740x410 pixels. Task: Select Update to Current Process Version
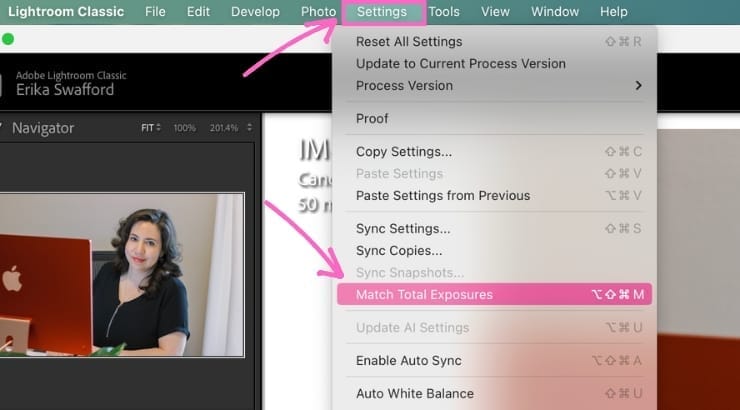[x=495, y=64]
